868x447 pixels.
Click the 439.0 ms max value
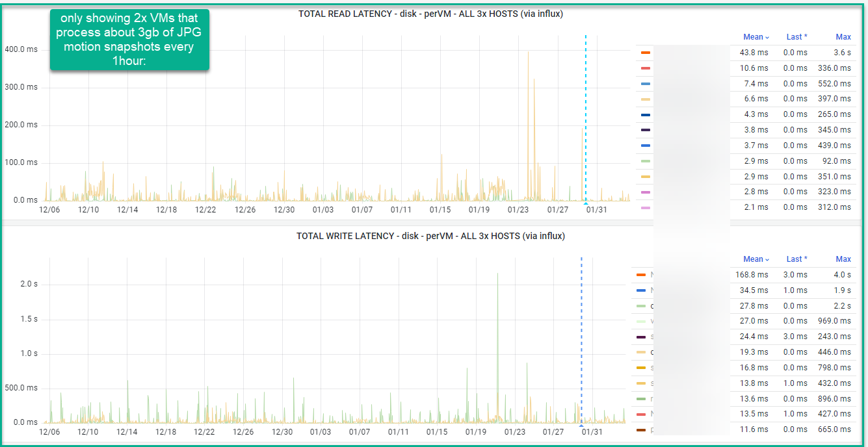point(834,146)
